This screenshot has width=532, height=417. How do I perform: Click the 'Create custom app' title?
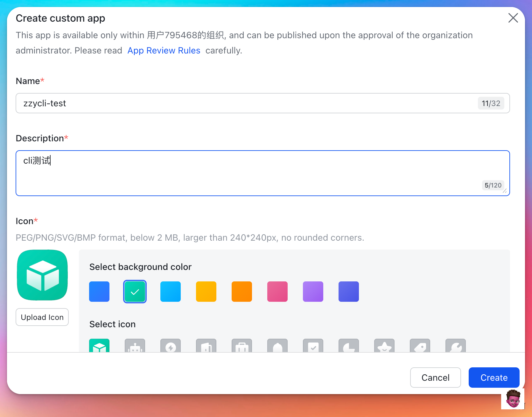(x=60, y=18)
